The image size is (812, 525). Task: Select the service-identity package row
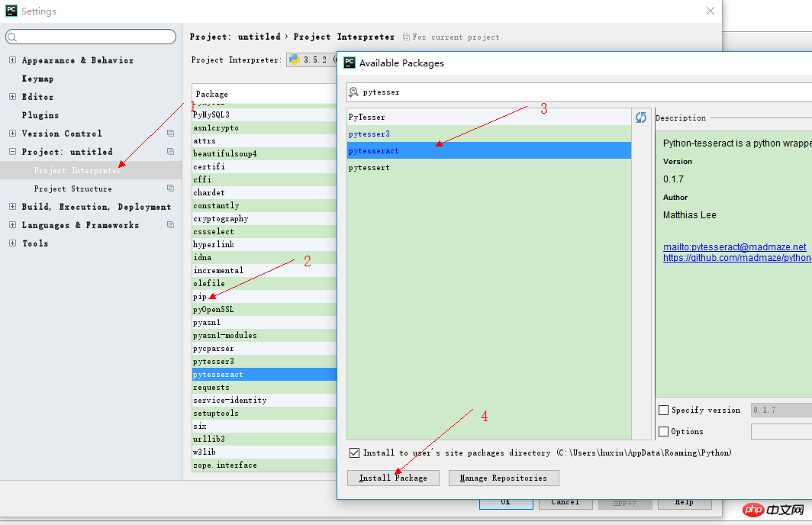click(x=265, y=400)
